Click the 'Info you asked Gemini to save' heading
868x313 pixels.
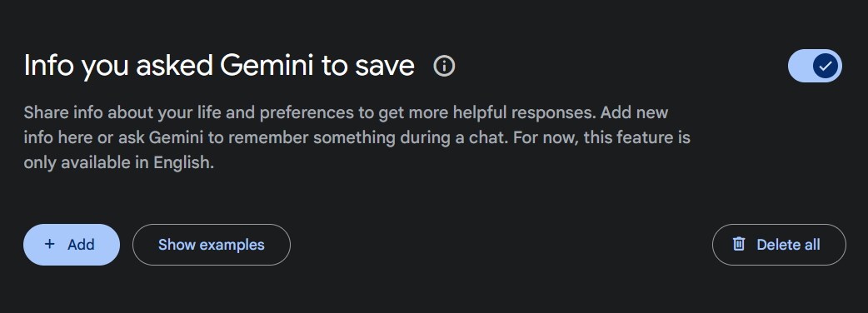[219, 66]
